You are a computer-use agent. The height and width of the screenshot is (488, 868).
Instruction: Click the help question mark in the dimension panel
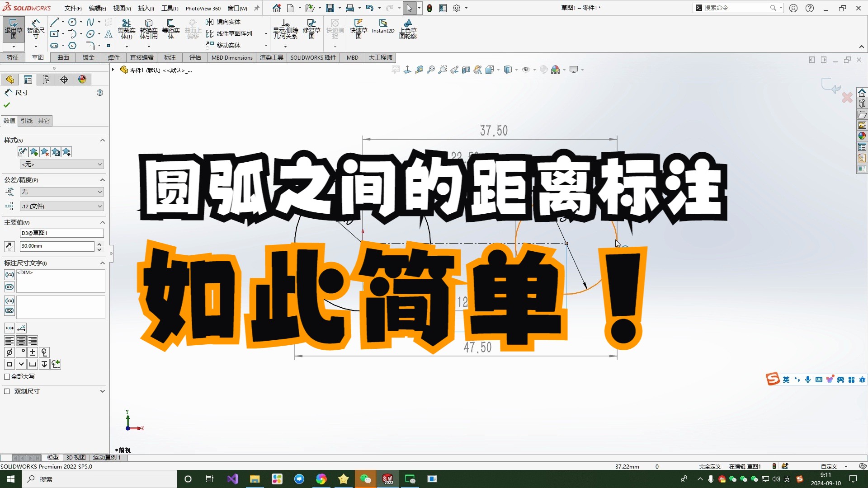[x=99, y=93]
